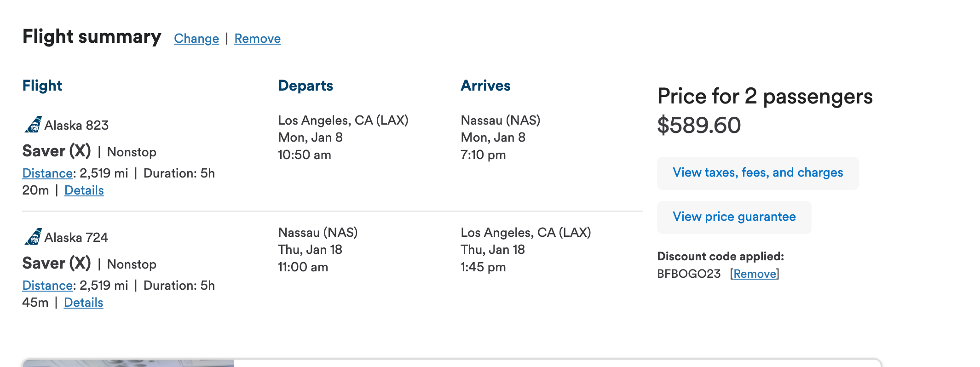Open the Change link in Flight summary

click(196, 39)
